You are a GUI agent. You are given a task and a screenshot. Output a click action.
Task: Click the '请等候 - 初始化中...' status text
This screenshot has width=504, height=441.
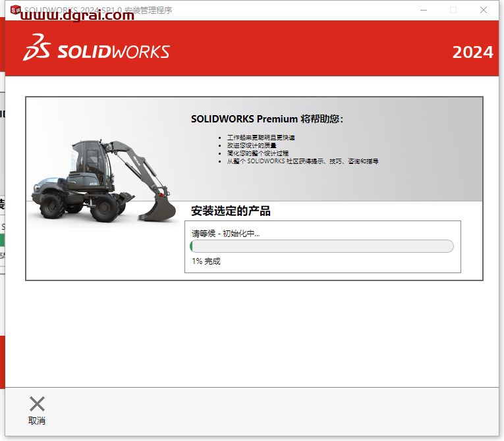pyautogui.click(x=225, y=234)
